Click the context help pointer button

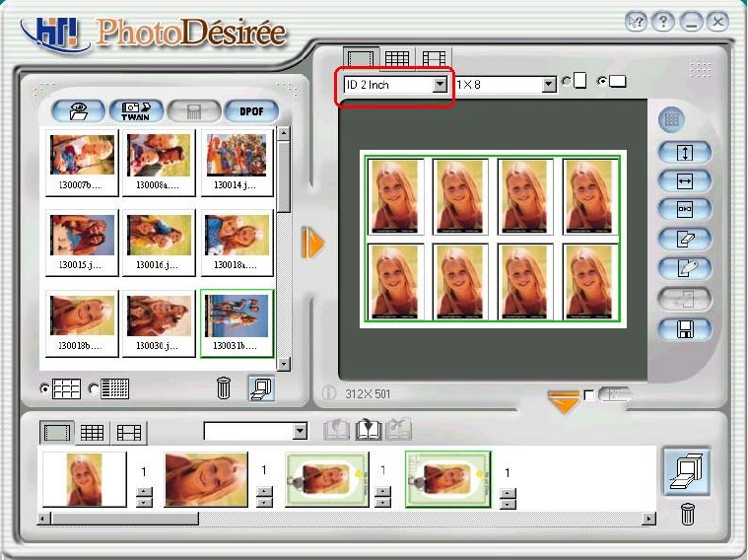pyautogui.click(x=636, y=22)
